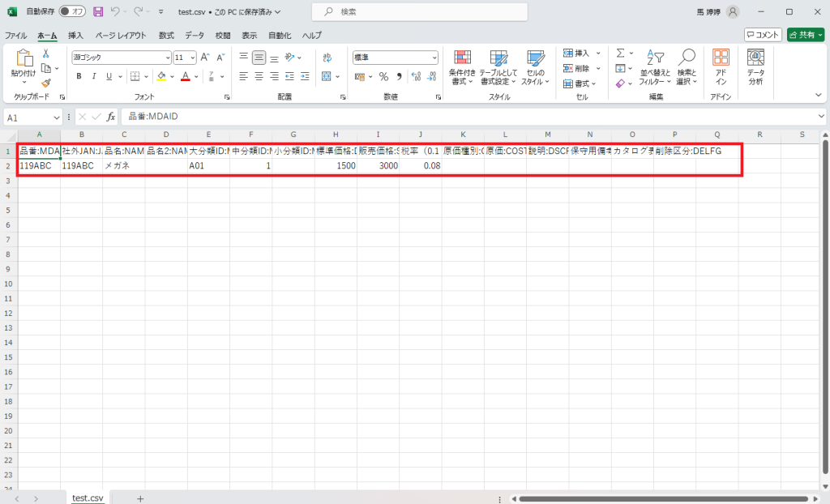
Task: Toggle the 自動保存 autosave switch
Action: pos(72,12)
